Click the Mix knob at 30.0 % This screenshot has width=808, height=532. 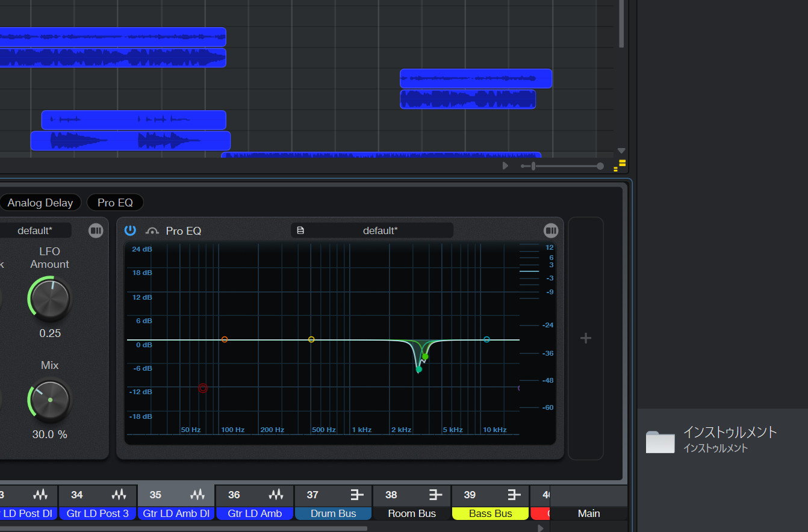(x=50, y=400)
